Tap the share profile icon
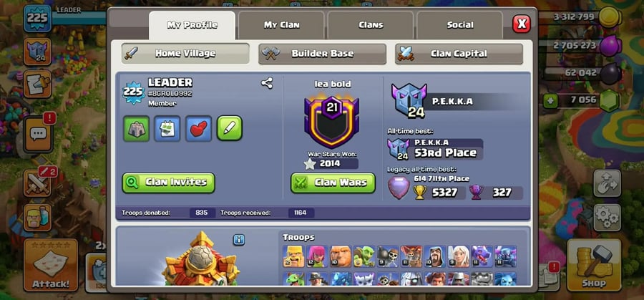 point(267,84)
